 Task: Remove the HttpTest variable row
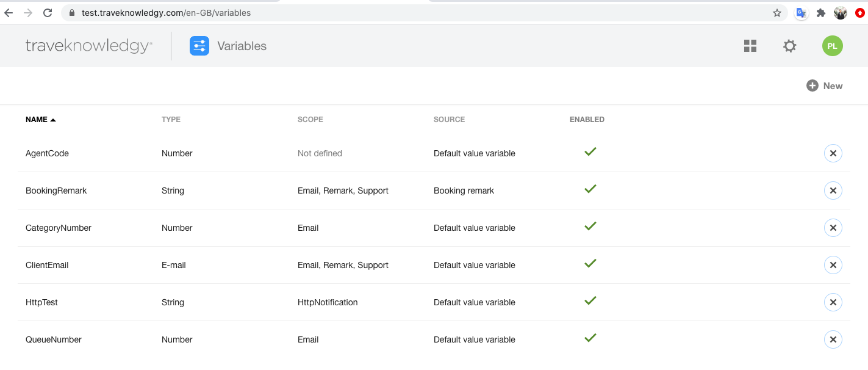click(x=833, y=302)
